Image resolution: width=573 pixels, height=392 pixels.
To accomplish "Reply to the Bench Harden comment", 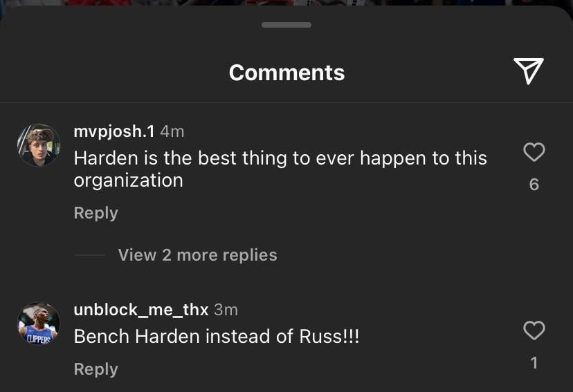I will pyautogui.click(x=95, y=369).
